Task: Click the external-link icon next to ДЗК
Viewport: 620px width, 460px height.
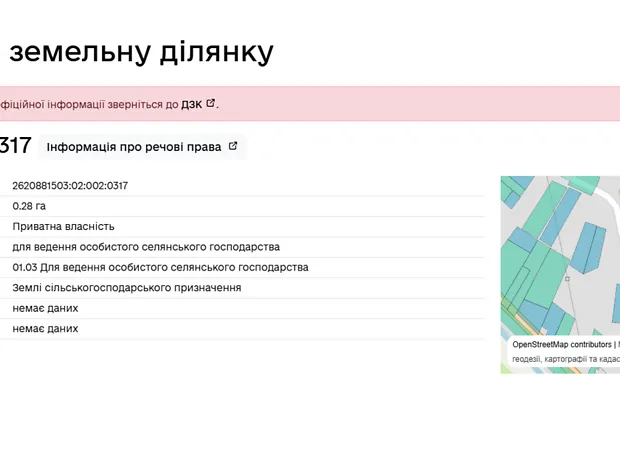Action: coord(211,103)
